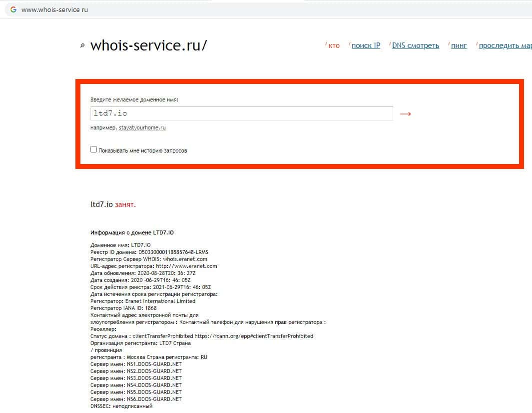This screenshot has width=532, height=413.
Task: Select the 'Дата создания' line
Action: point(140,280)
